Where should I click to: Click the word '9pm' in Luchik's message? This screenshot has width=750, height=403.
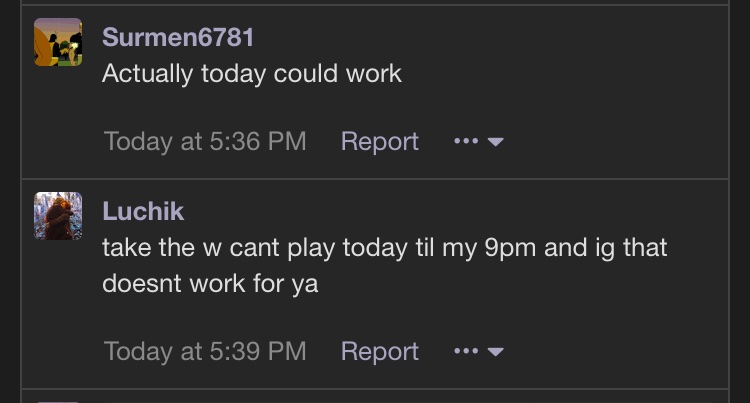point(510,248)
